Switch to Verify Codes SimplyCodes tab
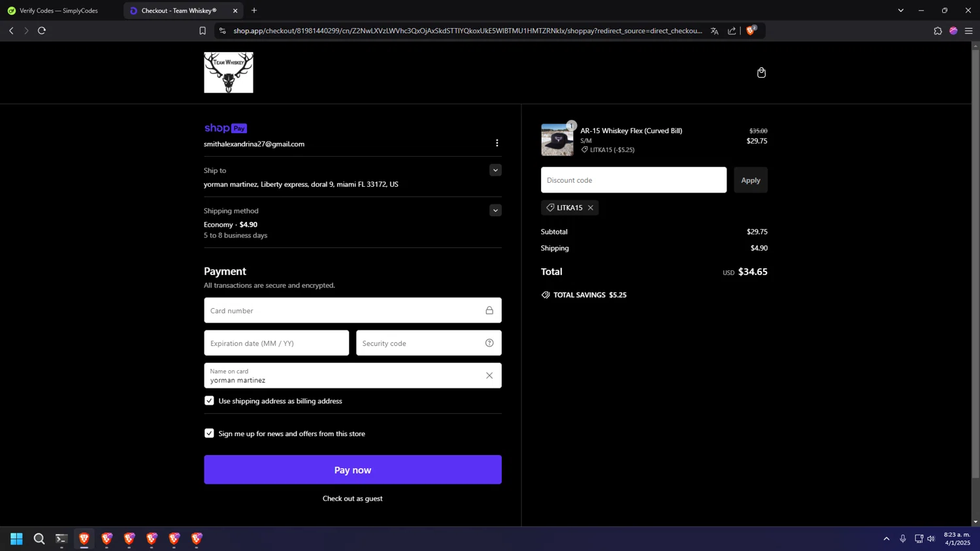980x551 pixels. click(x=60, y=10)
